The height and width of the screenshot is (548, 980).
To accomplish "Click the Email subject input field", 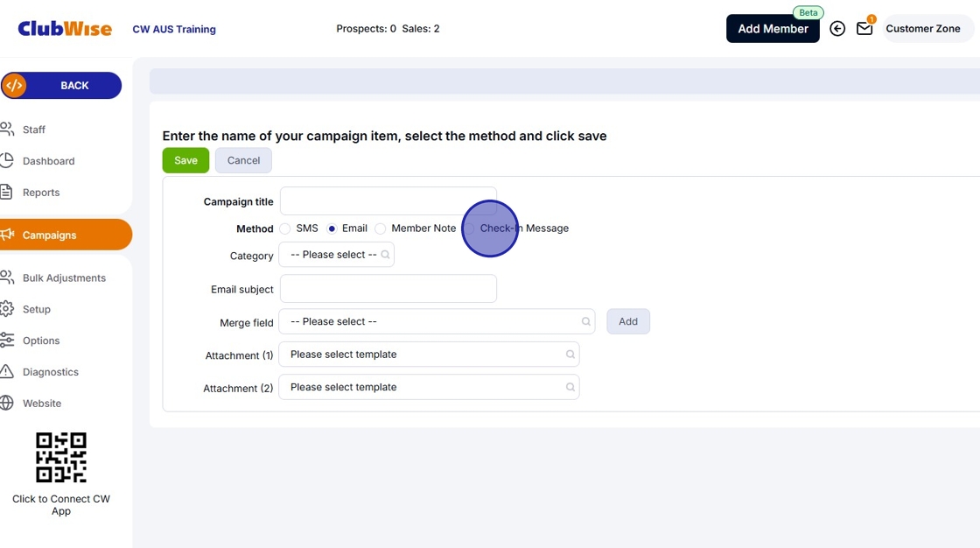I will 388,288.
